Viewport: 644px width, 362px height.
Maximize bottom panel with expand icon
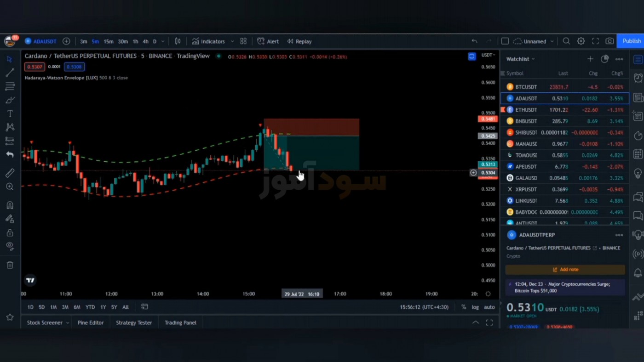(x=489, y=322)
